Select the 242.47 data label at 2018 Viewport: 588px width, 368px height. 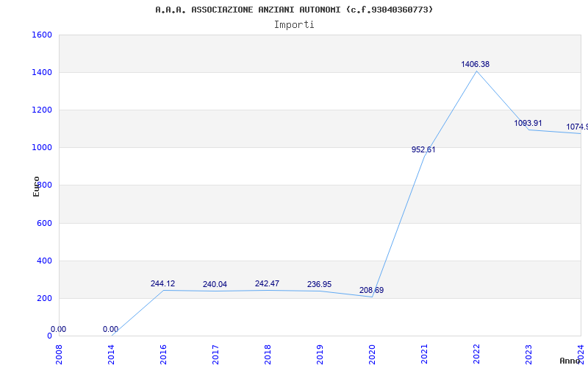point(267,283)
